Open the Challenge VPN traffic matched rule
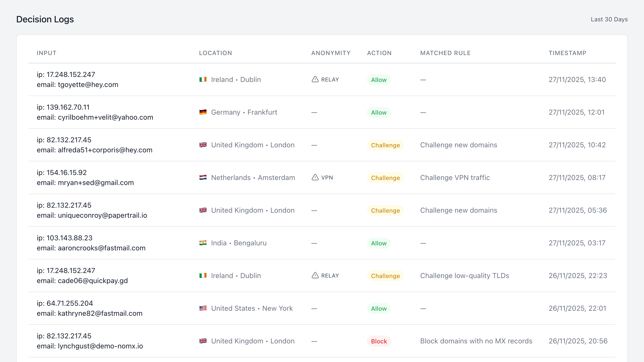This screenshot has width=644, height=362. tap(455, 177)
